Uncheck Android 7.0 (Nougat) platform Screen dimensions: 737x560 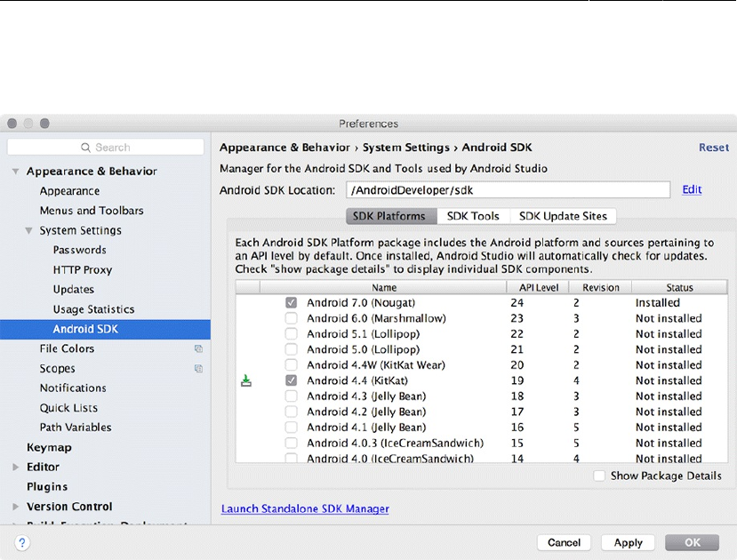[x=291, y=303]
